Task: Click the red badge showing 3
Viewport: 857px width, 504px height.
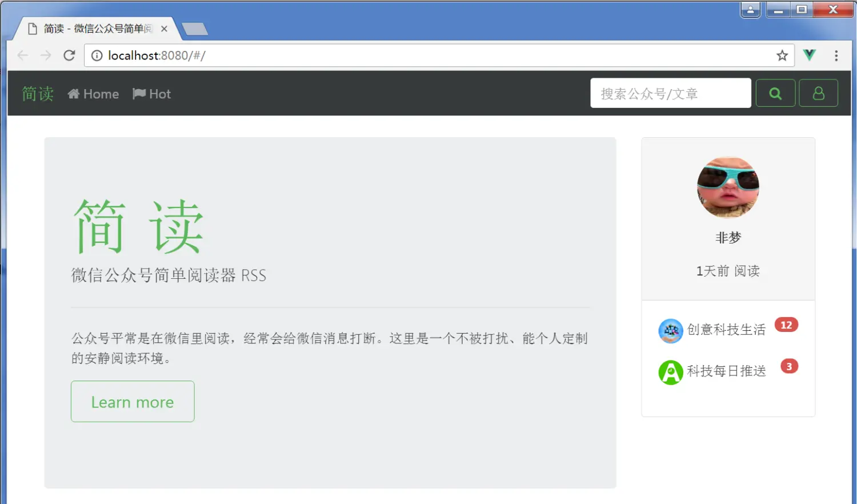Action: point(789,366)
